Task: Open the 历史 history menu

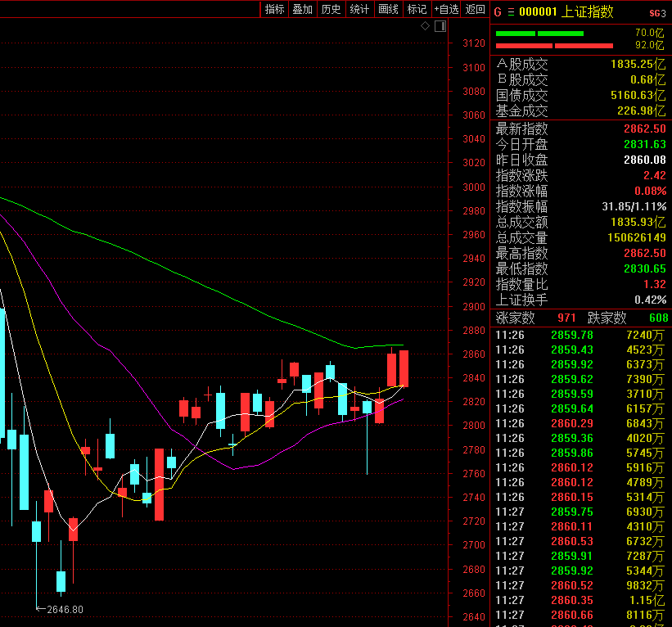Action: tap(331, 10)
